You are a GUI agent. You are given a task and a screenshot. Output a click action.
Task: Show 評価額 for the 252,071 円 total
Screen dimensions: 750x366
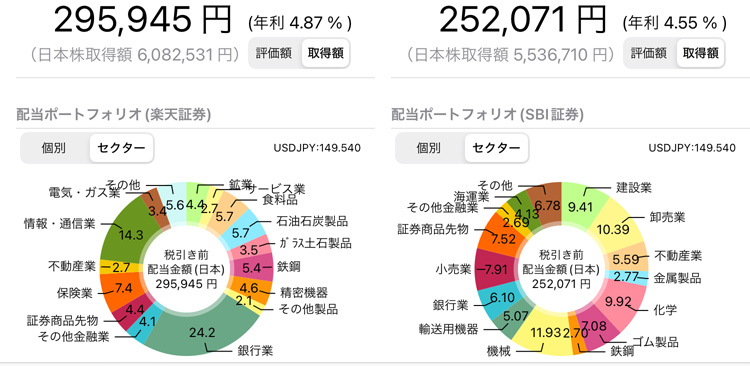[x=649, y=53]
